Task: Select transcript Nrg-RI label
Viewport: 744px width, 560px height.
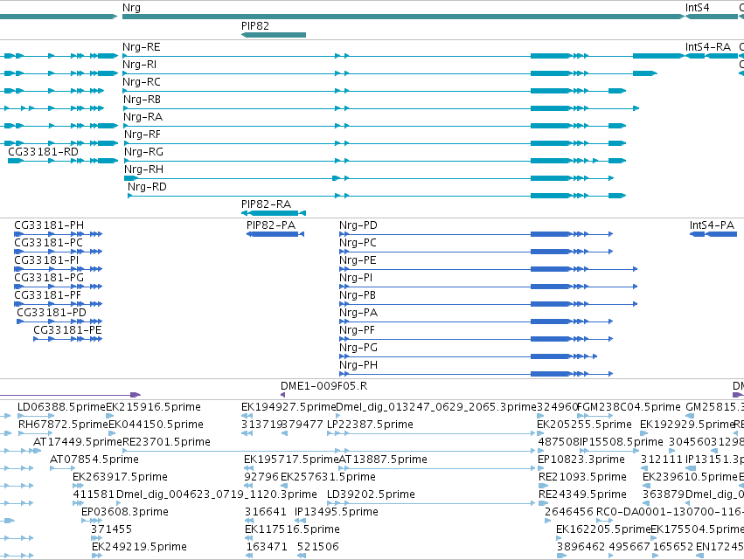Action: tap(140, 65)
